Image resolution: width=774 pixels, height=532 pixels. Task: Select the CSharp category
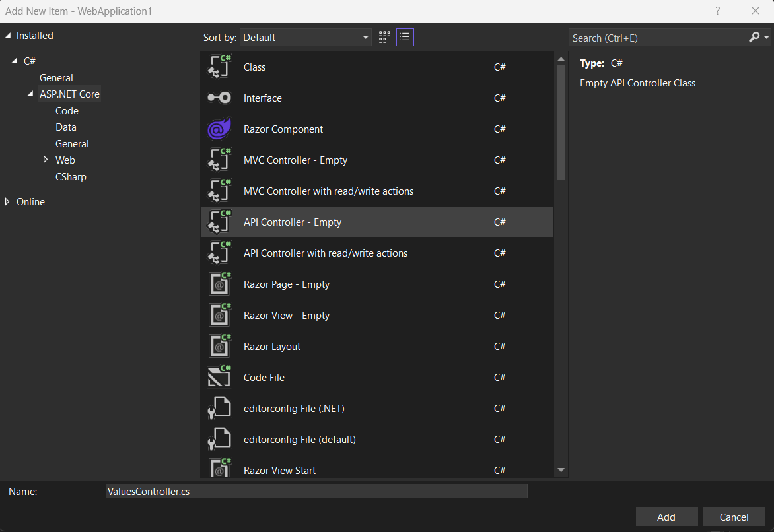tap(71, 177)
